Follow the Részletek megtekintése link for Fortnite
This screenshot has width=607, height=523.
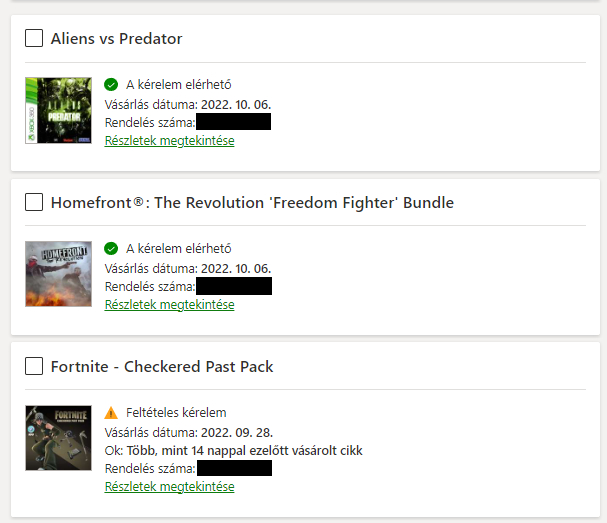[x=169, y=487]
